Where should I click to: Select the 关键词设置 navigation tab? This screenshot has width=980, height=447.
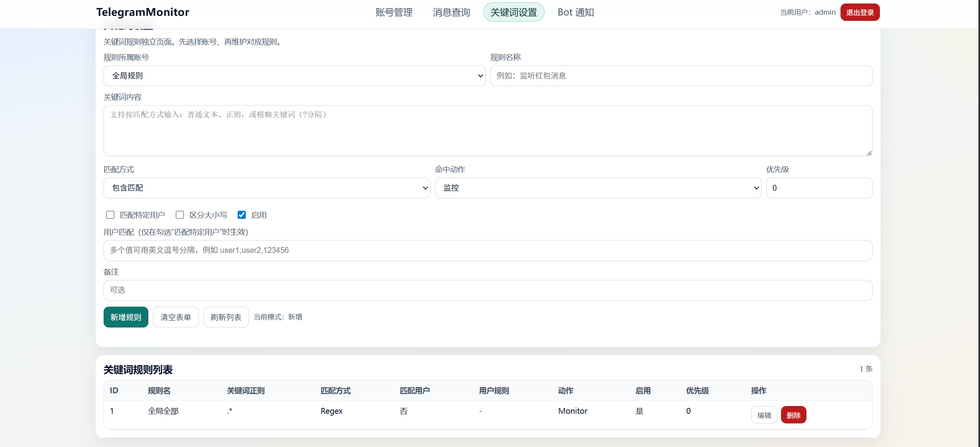(x=514, y=12)
